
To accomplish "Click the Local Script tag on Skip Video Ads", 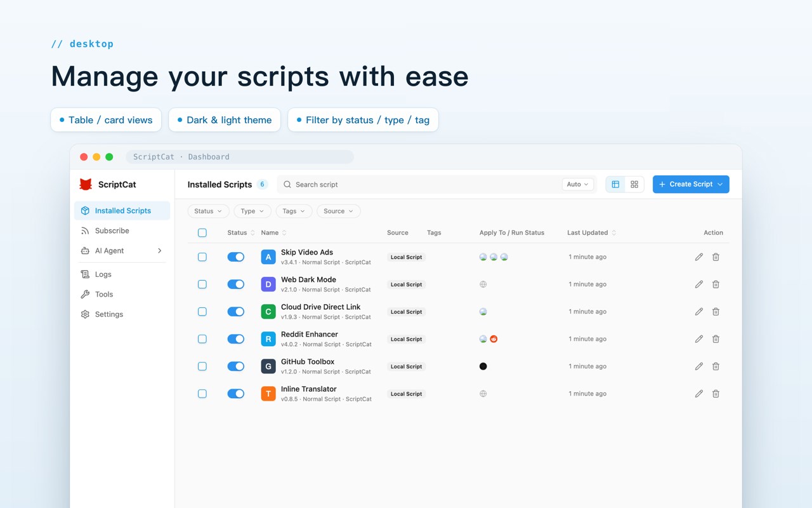I will click(x=407, y=257).
